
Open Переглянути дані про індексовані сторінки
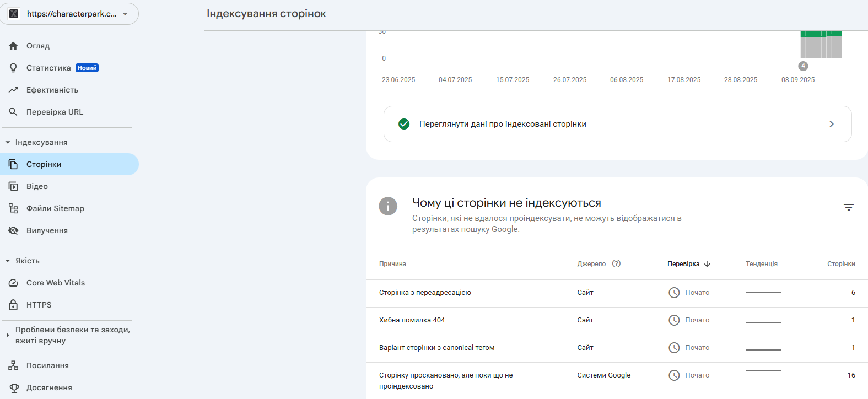point(617,124)
